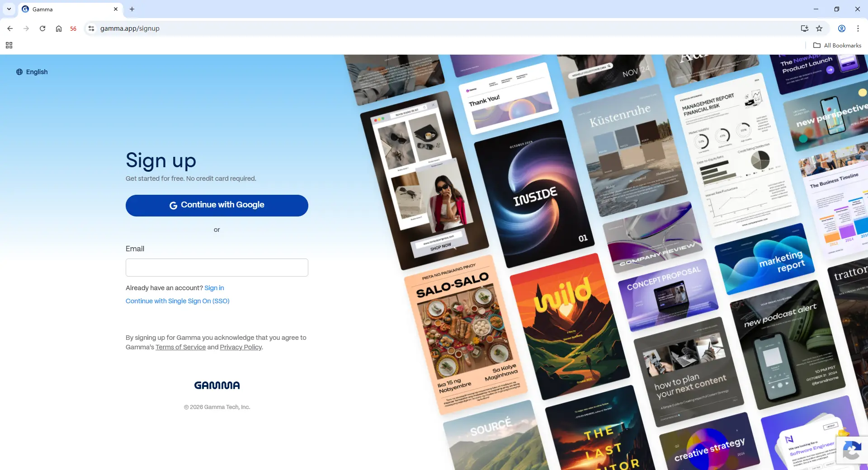Click the install app icon in address bar
Image resolution: width=868 pixels, height=470 pixels.
(x=804, y=28)
